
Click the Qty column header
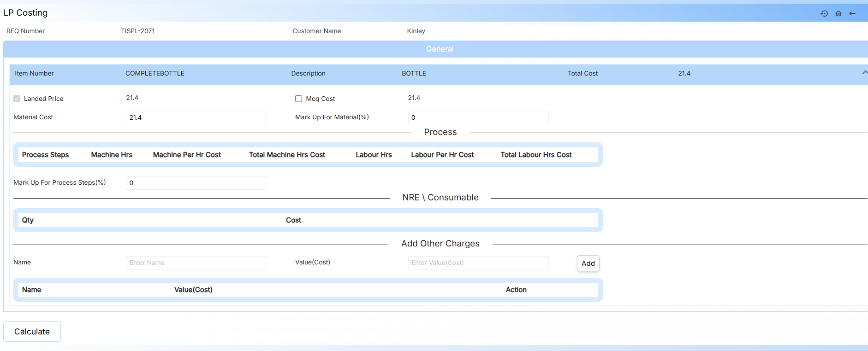pyautogui.click(x=28, y=220)
